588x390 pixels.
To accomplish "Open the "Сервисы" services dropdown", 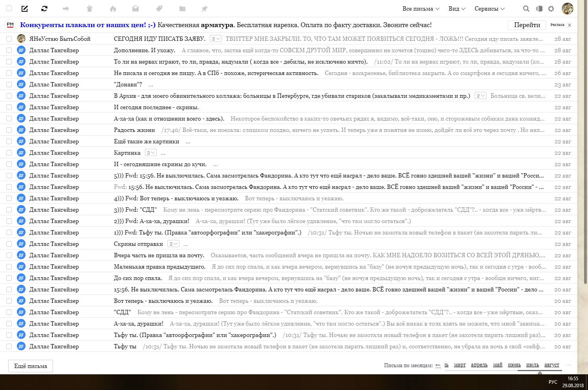I will tap(489, 9).
